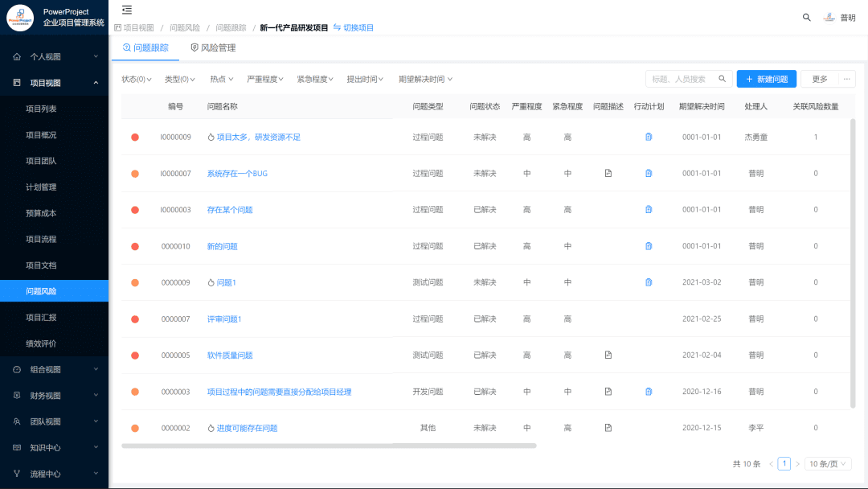Click the orange status dot of 进度可能存在问题
This screenshot has width=868, height=489.
pyautogui.click(x=134, y=428)
